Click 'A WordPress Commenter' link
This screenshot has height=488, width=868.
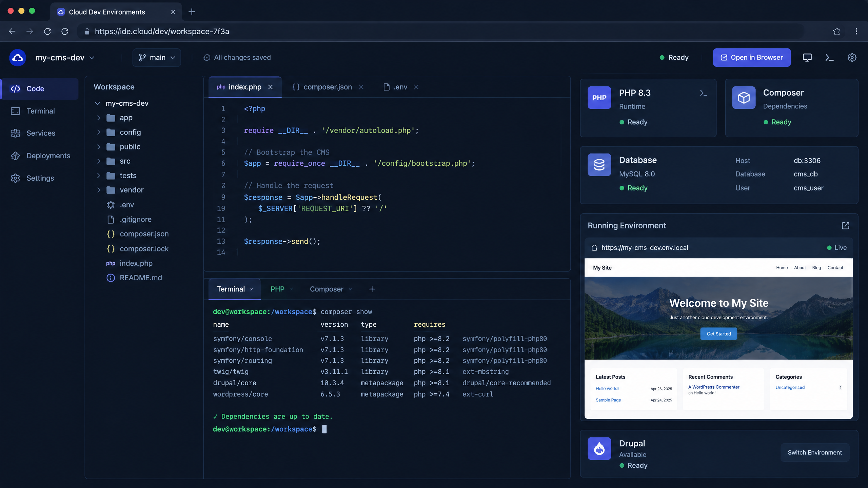[x=713, y=387]
